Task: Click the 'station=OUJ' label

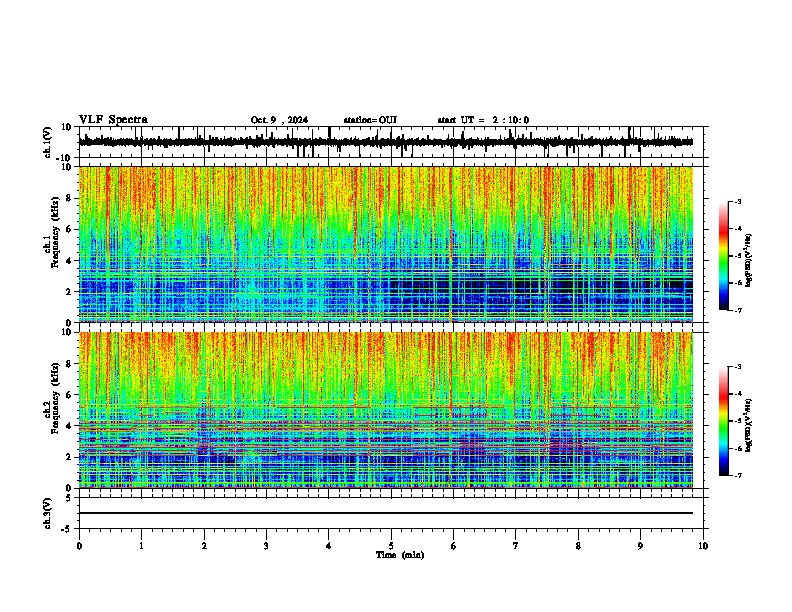Action: (x=370, y=120)
